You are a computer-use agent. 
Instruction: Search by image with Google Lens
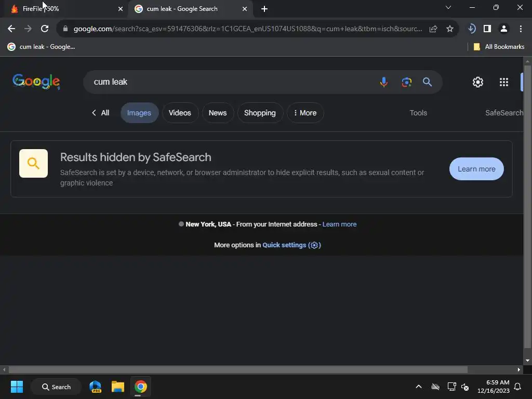406,82
